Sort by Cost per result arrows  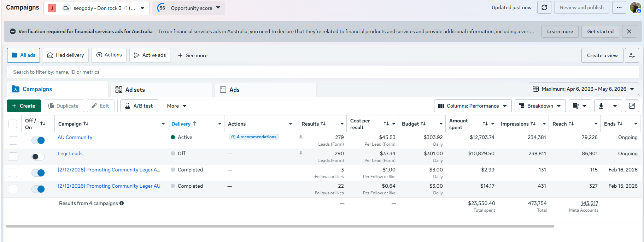point(386,123)
